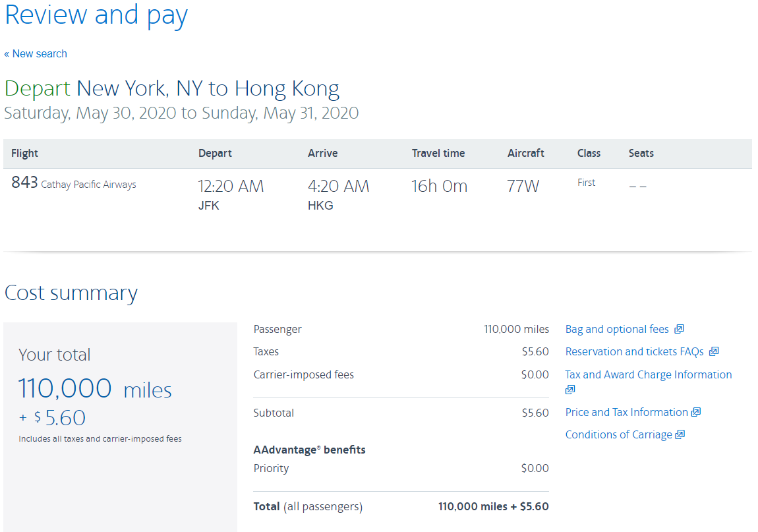758x532 pixels.
Task: Click the Aircraft column header
Action: (526, 154)
